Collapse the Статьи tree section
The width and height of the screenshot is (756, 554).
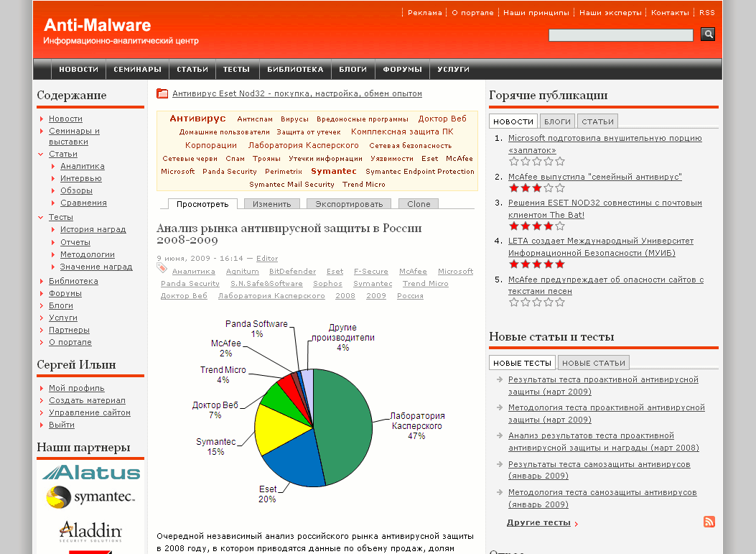(41, 154)
